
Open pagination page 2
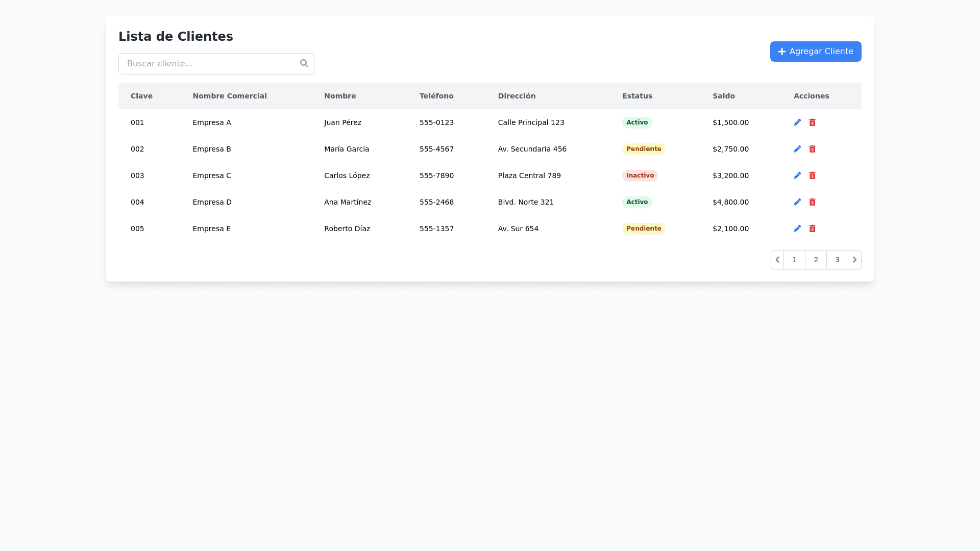point(816,260)
